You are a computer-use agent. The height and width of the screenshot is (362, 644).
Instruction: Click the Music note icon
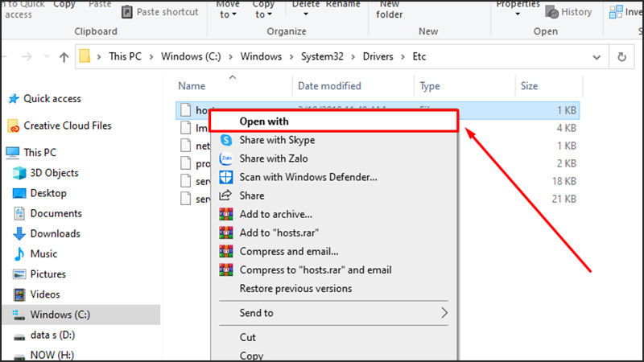(19, 253)
